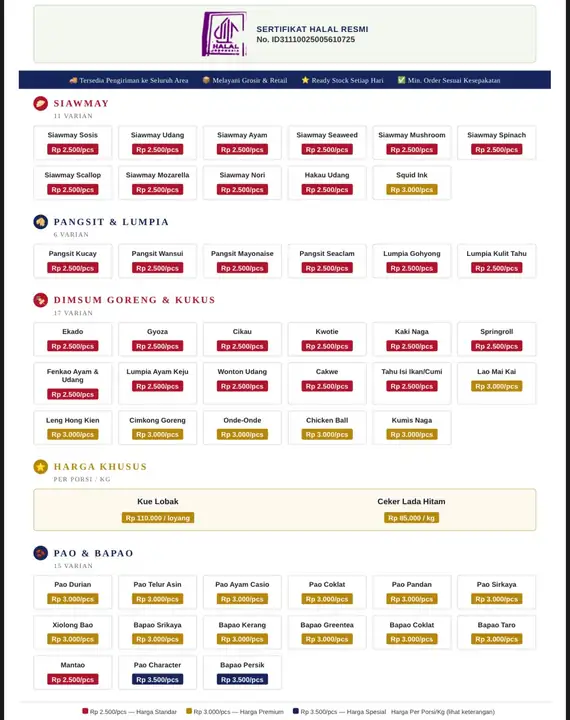
Task: Select Kue Lobak price per loyang
Action: tap(158, 518)
